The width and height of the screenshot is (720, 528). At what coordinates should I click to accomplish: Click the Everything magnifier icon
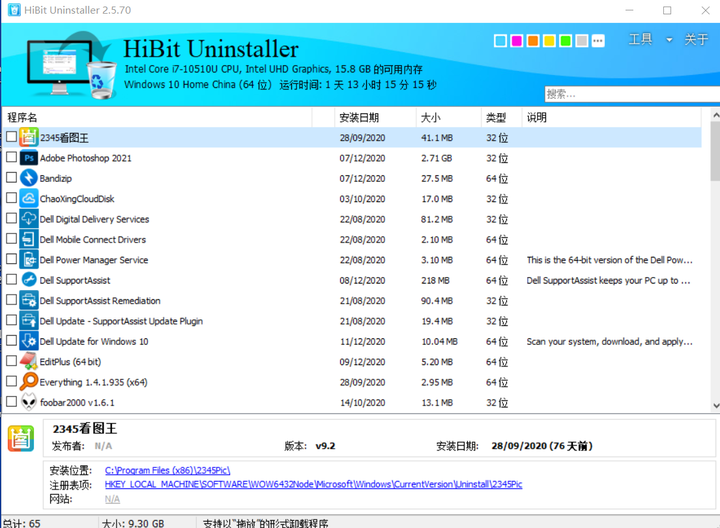(28, 382)
